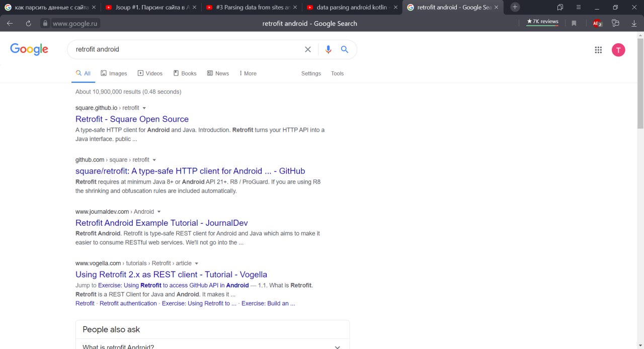Close the '#3 Parsing data from sites' tab
Viewport: 644px width, 349px height.
pos(295,7)
